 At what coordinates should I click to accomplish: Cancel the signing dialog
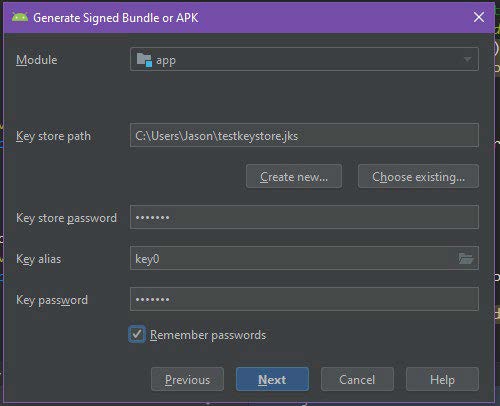tap(357, 379)
